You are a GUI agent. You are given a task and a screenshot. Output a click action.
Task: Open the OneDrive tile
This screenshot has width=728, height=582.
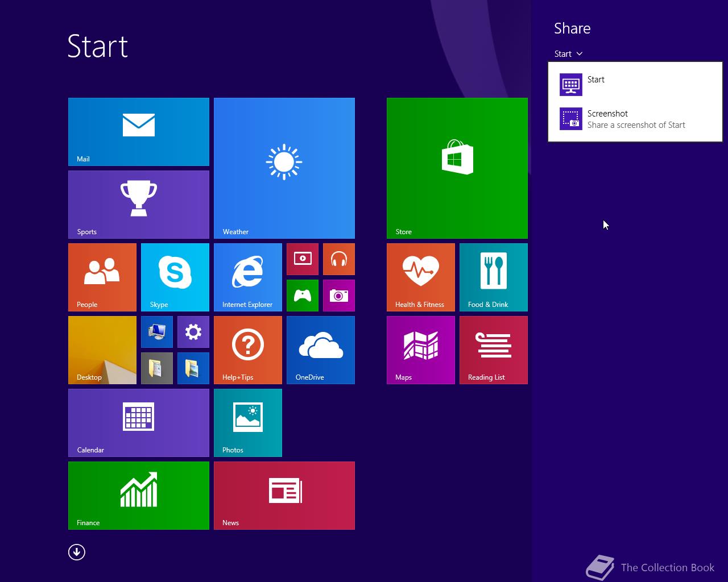321,350
